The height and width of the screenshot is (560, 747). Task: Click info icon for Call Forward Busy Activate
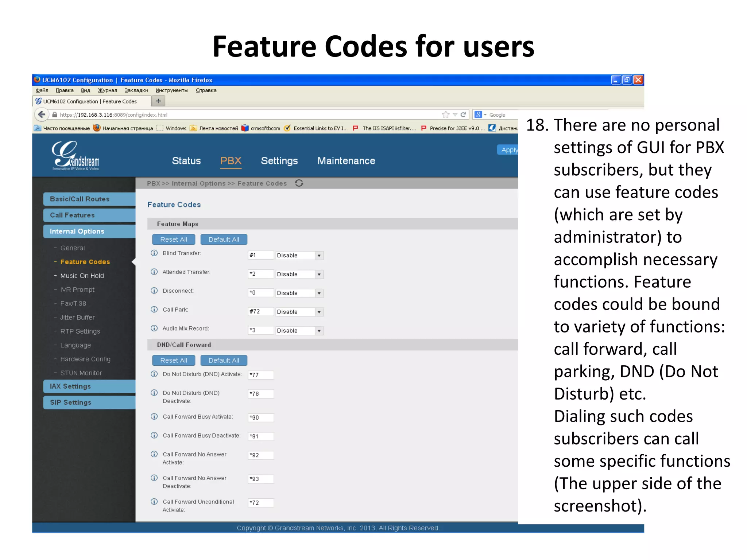point(154,417)
